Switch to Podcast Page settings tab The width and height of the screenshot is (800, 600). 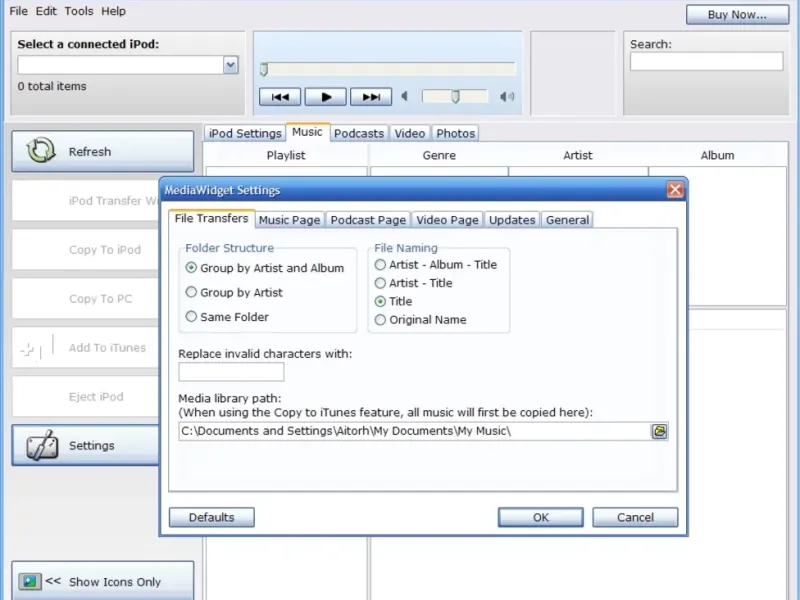coord(368,220)
